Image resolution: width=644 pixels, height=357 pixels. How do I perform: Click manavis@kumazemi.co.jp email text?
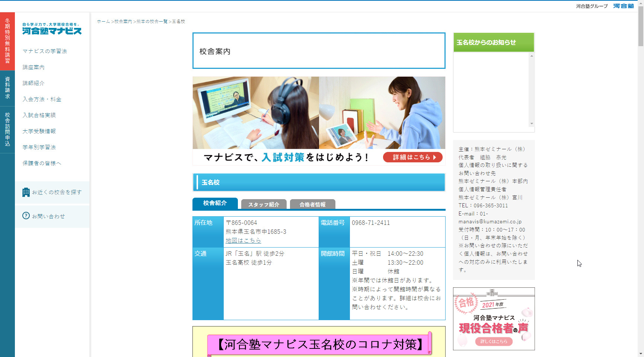click(x=490, y=221)
